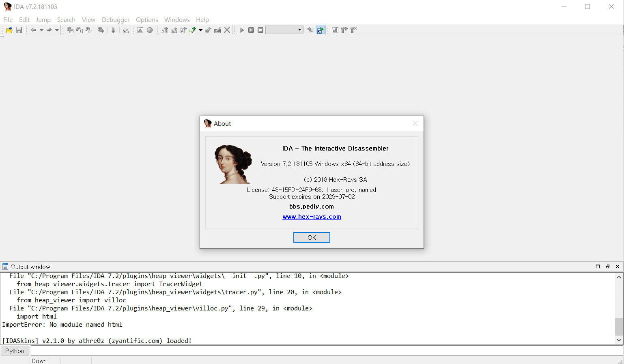This screenshot has width=624, height=364.
Task: Click the binoculars text search icon
Action: (x=80, y=30)
